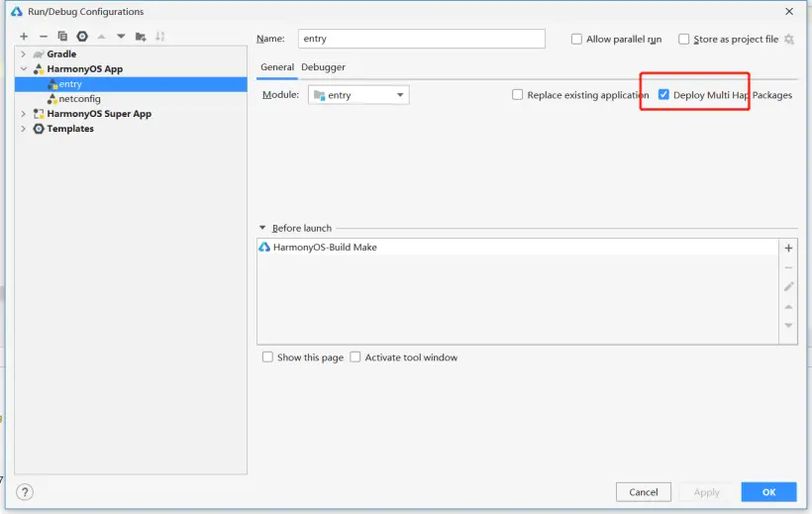
Task: Open the Module dropdown
Action: pyautogui.click(x=358, y=95)
